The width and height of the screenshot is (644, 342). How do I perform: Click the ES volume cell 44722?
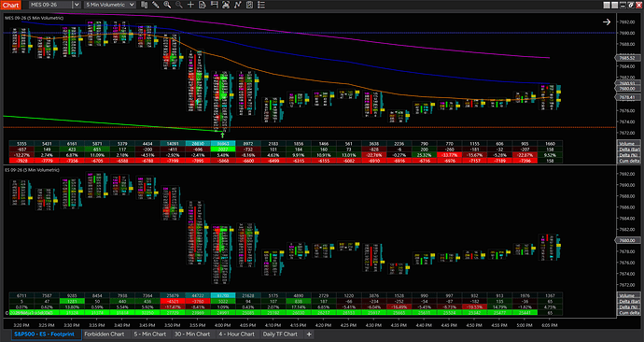(198, 295)
